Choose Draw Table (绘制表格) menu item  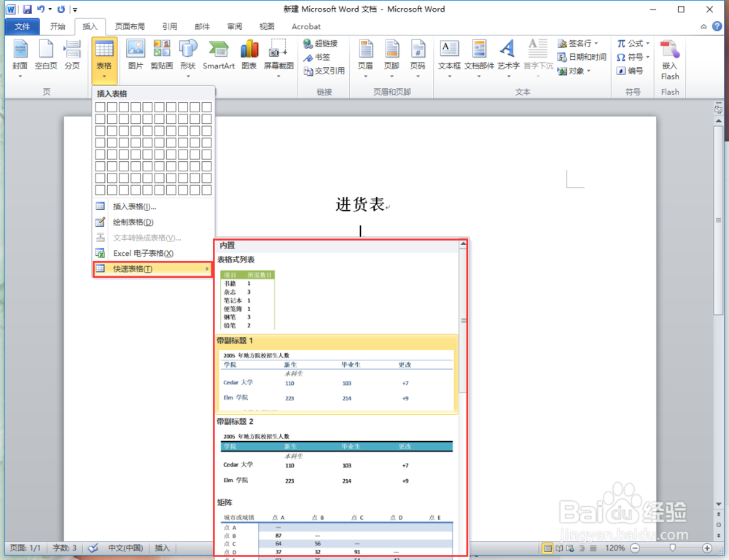[x=153, y=222]
